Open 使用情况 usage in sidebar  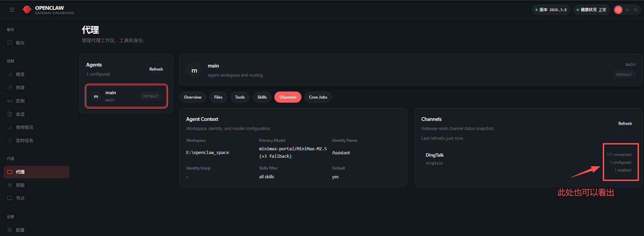click(36, 127)
